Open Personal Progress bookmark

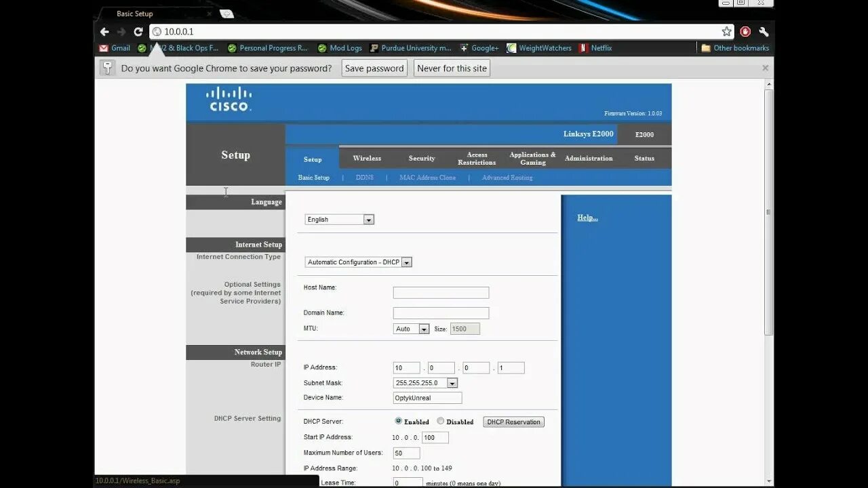click(x=269, y=48)
